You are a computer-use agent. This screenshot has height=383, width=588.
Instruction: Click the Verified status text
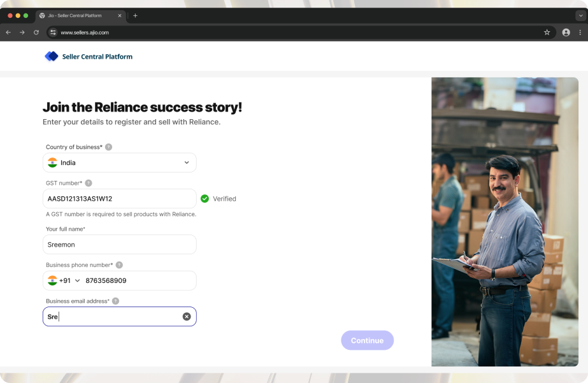tap(224, 199)
